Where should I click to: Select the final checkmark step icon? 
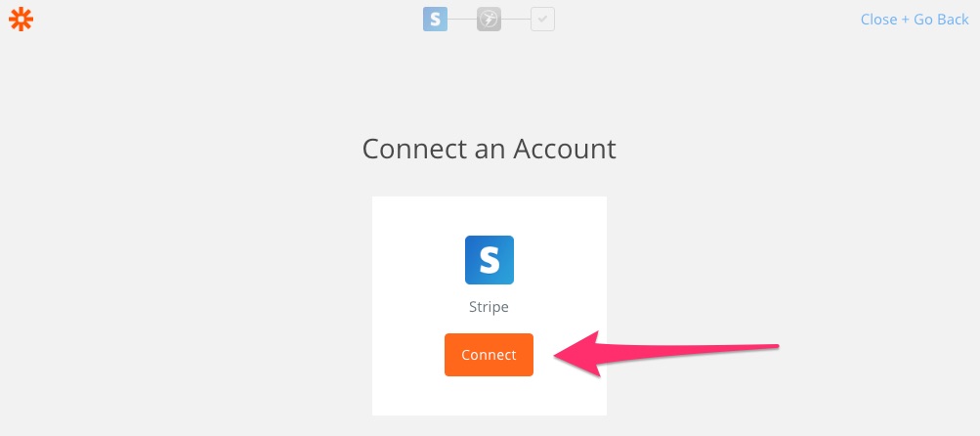click(x=542, y=20)
